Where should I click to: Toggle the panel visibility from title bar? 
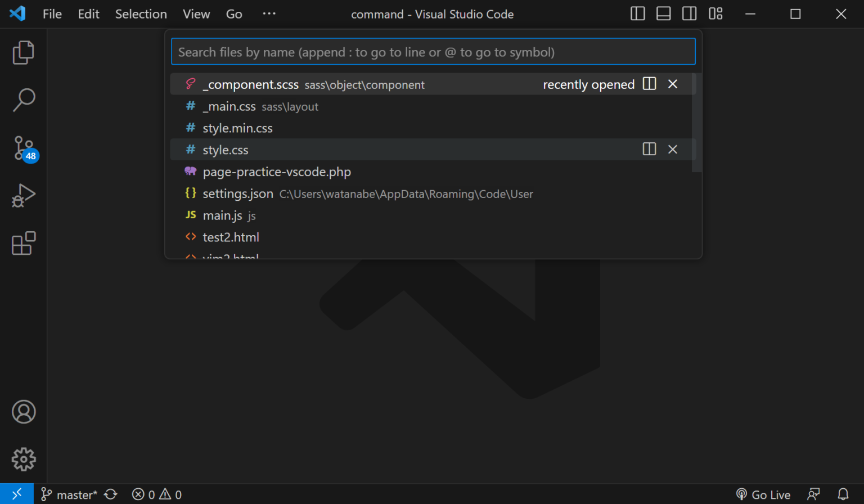coord(663,13)
